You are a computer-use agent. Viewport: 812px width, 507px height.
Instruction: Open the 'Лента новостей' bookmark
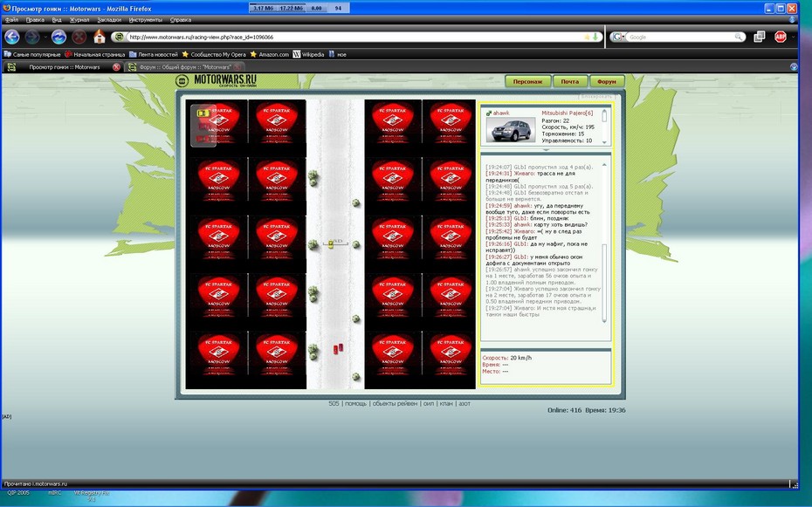pos(154,54)
